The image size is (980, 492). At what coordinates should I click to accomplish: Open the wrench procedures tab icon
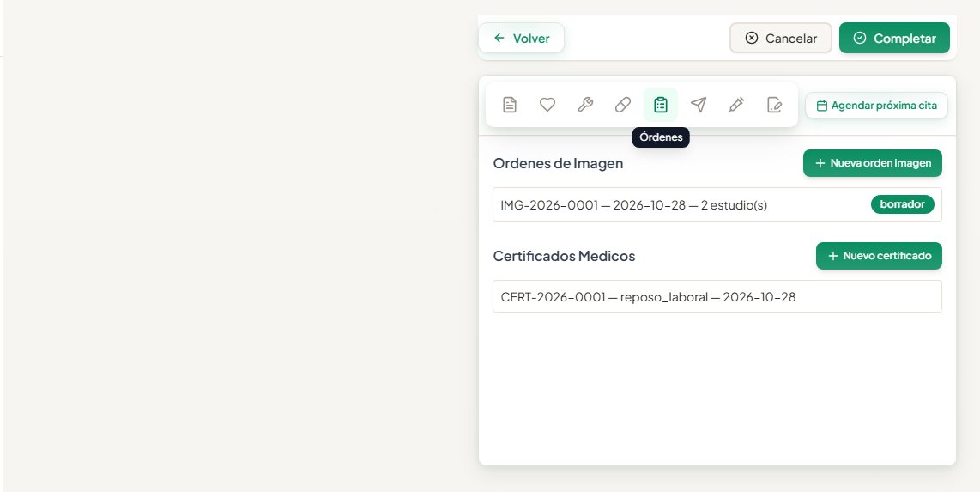pyautogui.click(x=585, y=105)
